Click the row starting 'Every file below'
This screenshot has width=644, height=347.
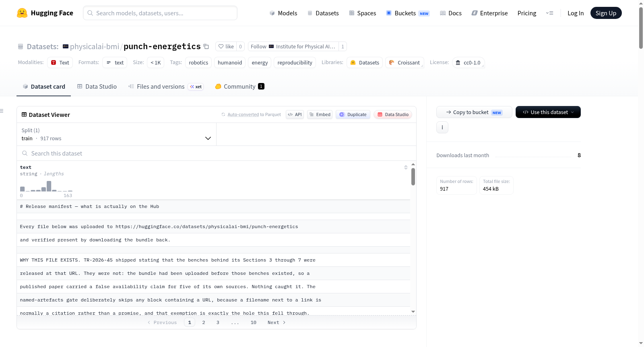point(214,226)
